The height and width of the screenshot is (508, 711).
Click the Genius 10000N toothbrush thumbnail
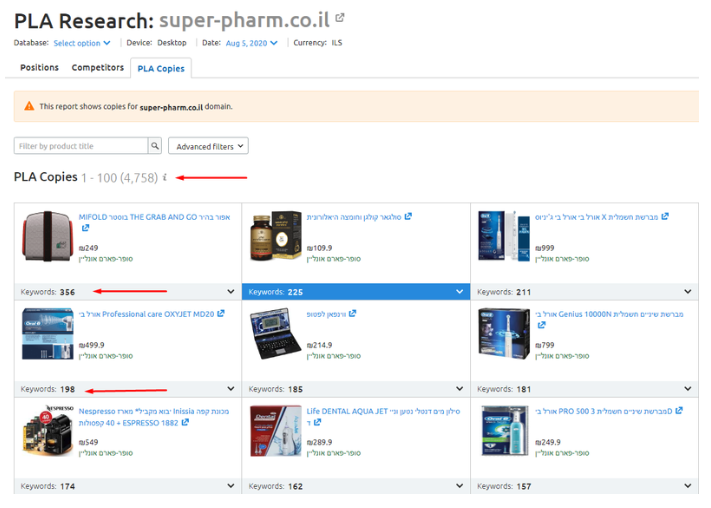coord(504,333)
